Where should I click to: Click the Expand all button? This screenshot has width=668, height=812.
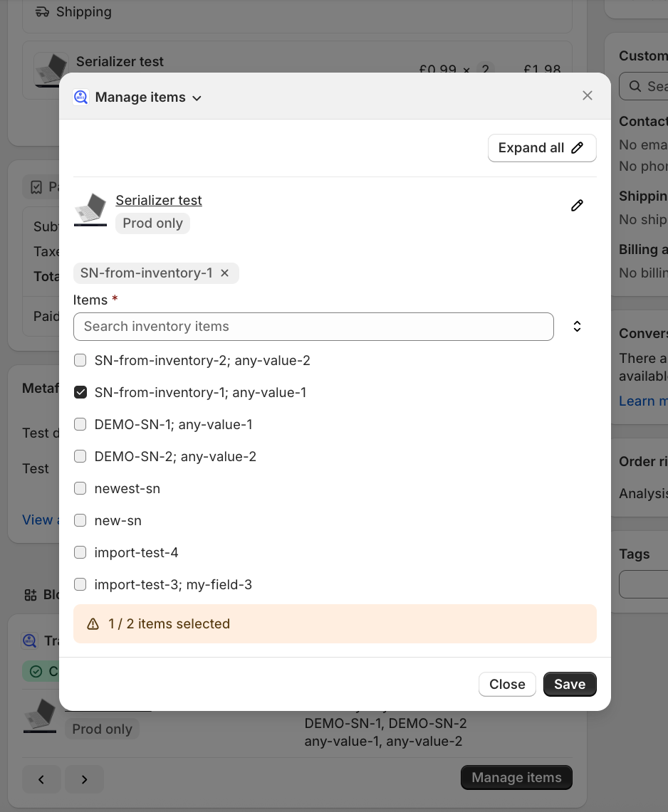point(541,148)
